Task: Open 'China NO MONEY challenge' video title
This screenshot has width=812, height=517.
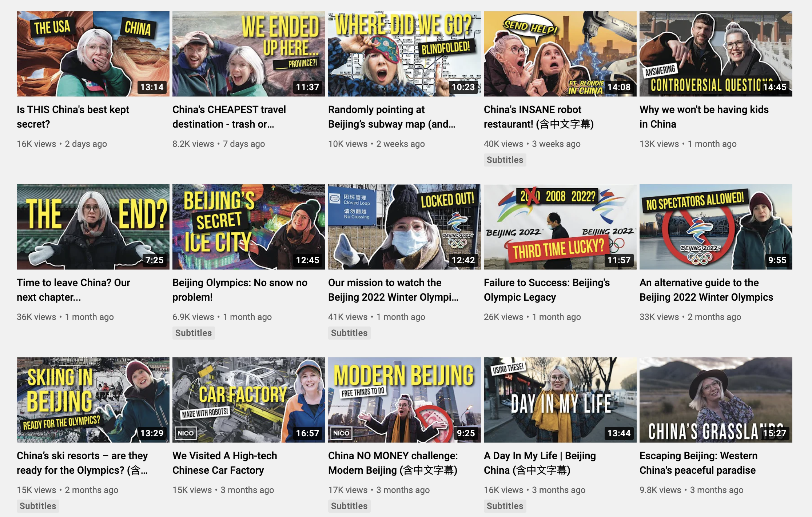Action: (x=393, y=463)
